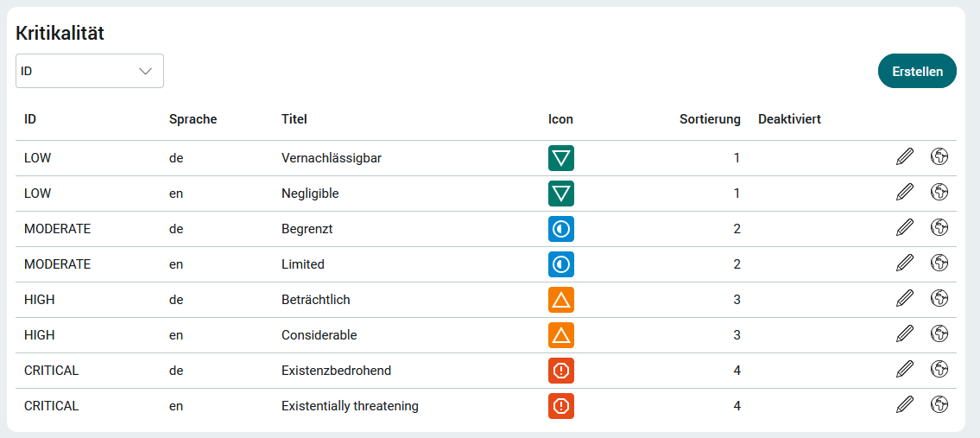Viewport: 980px width, 438px height.
Task: Click pencil icon for Begrenzt row
Action: (904, 227)
